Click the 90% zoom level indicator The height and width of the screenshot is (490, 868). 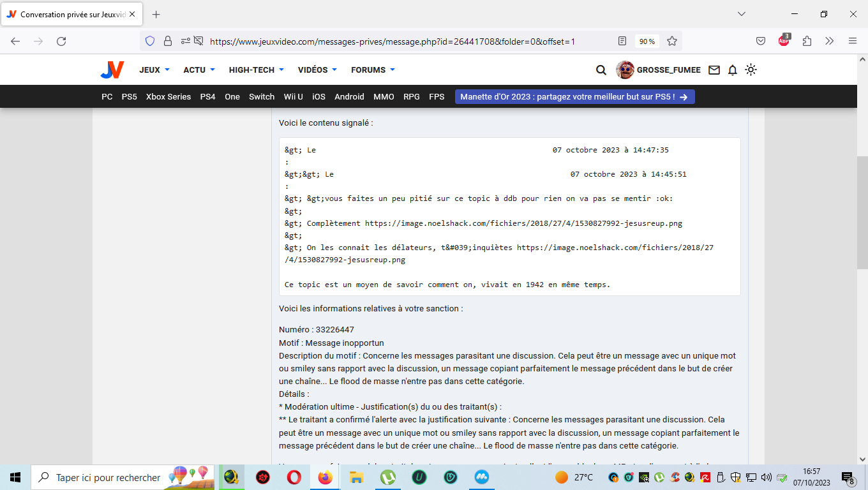[647, 41]
